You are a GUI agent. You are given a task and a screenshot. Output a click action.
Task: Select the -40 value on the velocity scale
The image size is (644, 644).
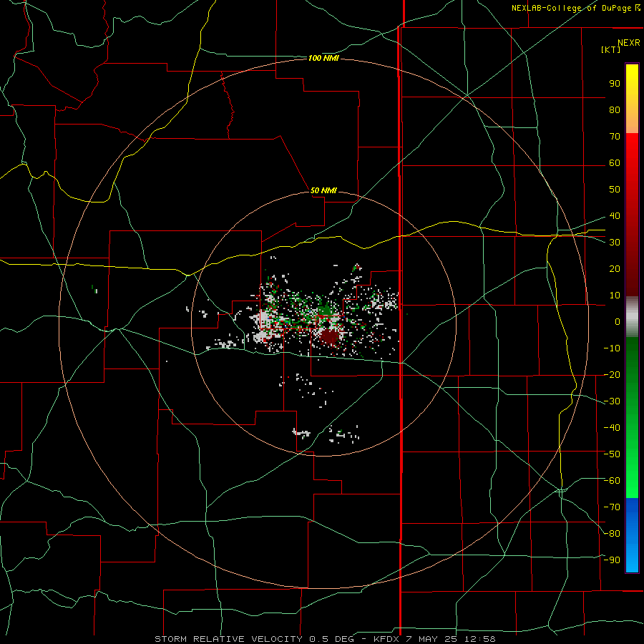click(x=612, y=428)
